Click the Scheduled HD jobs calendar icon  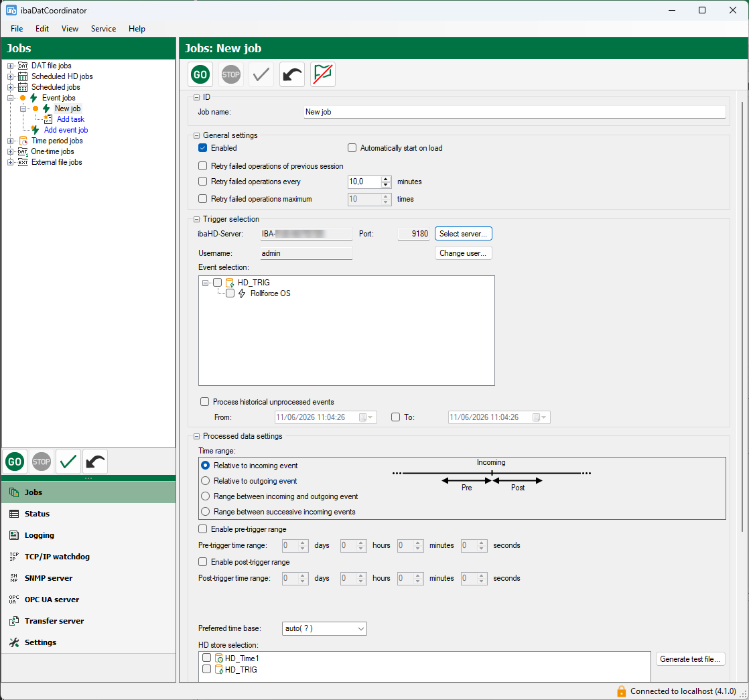pyautogui.click(x=23, y=76)
